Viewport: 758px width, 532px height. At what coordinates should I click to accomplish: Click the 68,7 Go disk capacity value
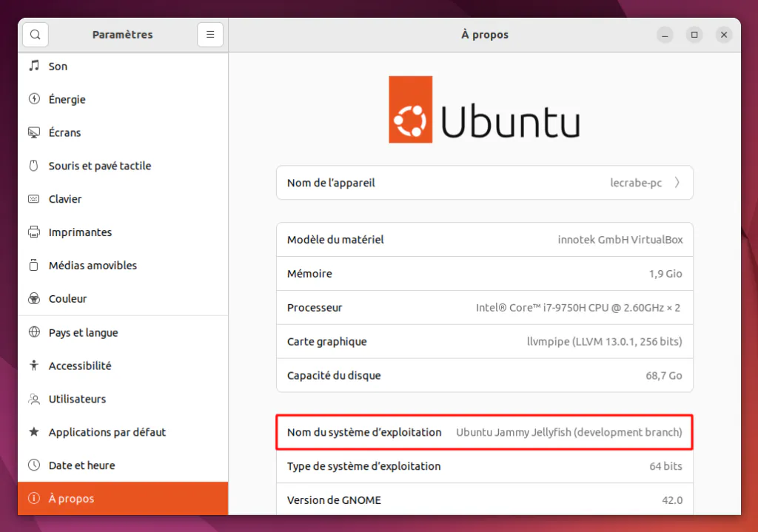pyautogui.click(x=664, y=375)
